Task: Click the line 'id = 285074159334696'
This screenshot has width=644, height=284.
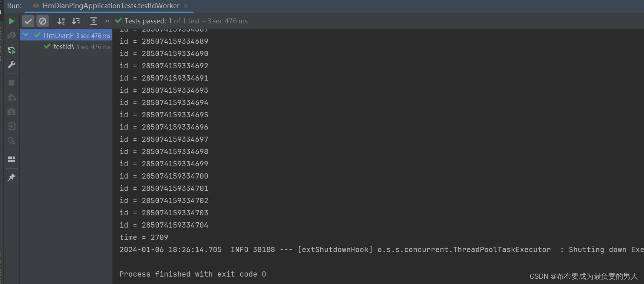Action: click(x=164, y=127)
